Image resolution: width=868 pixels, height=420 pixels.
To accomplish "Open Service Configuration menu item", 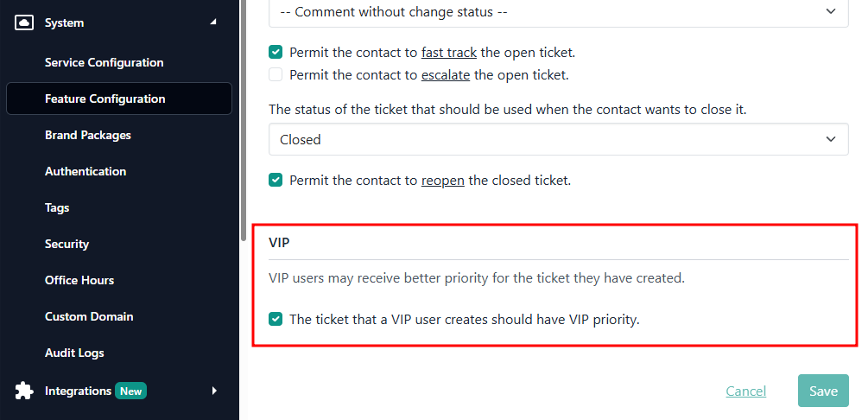I will point(104,62).
